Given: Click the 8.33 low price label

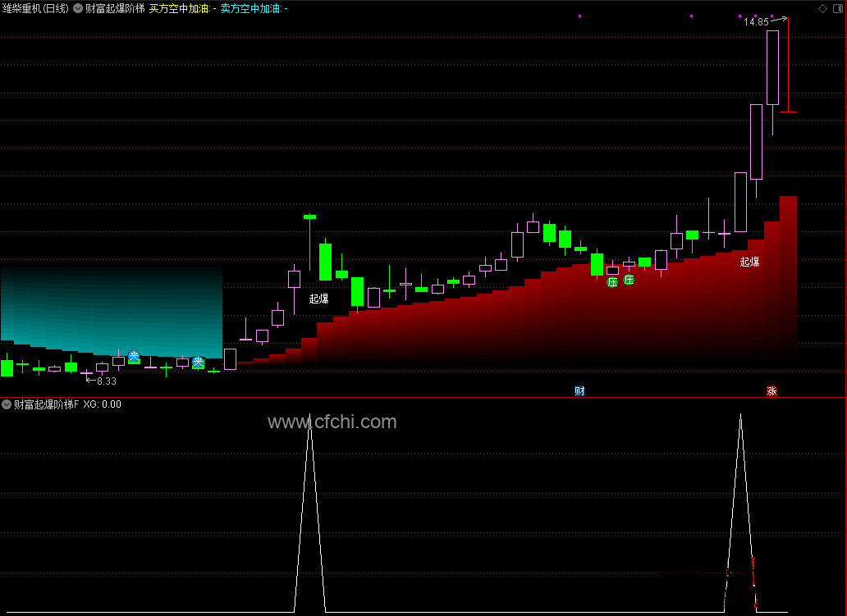Looking at the screenshot, I should click(107, 381).
